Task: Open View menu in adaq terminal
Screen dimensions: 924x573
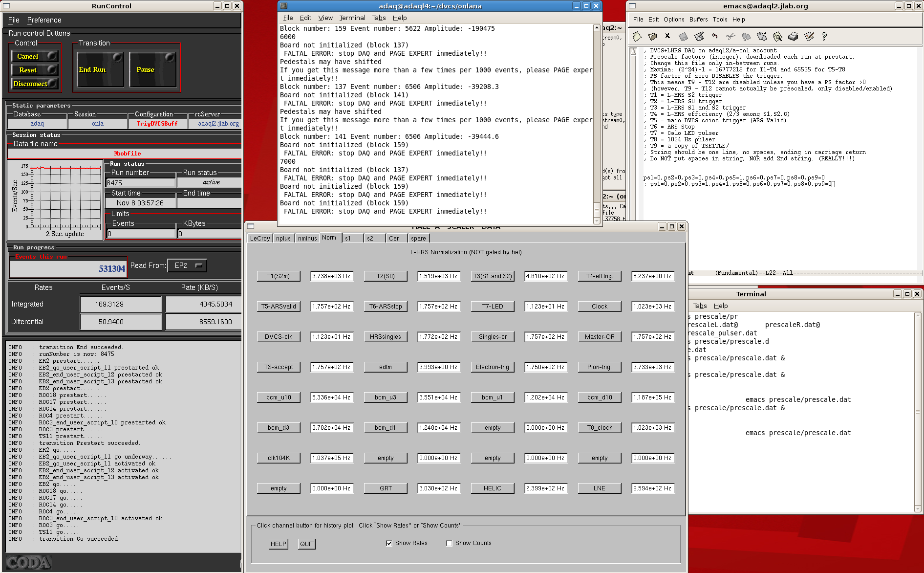Action: (x=325, y=18)
